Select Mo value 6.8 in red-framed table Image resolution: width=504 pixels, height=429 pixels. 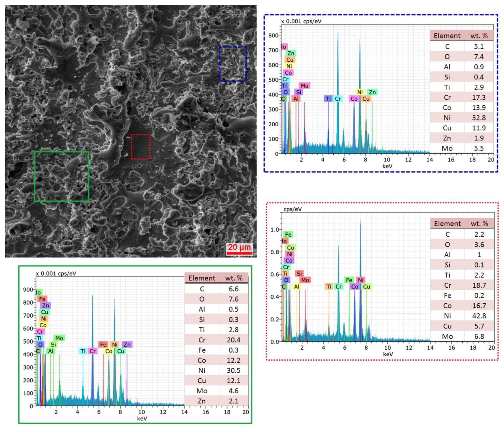(x=479, y=336)
